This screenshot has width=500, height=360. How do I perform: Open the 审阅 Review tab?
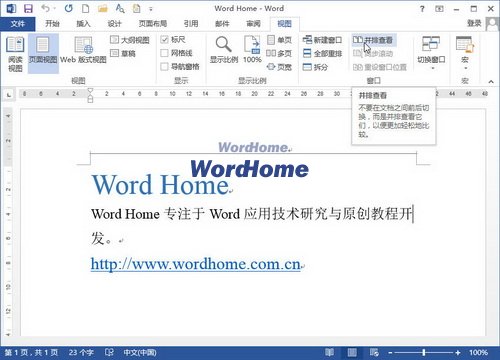pos(253,24)
